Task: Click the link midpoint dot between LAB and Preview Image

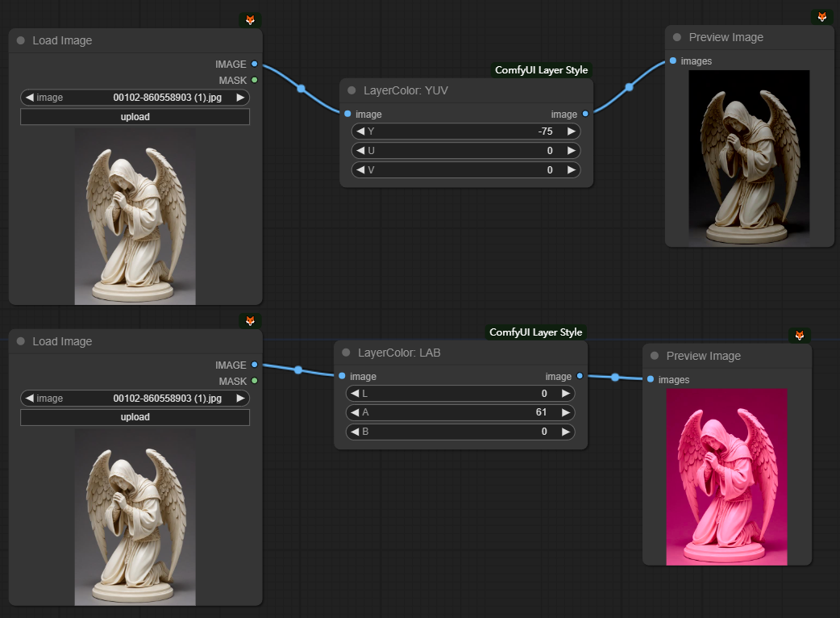Action: coord(615,377)
